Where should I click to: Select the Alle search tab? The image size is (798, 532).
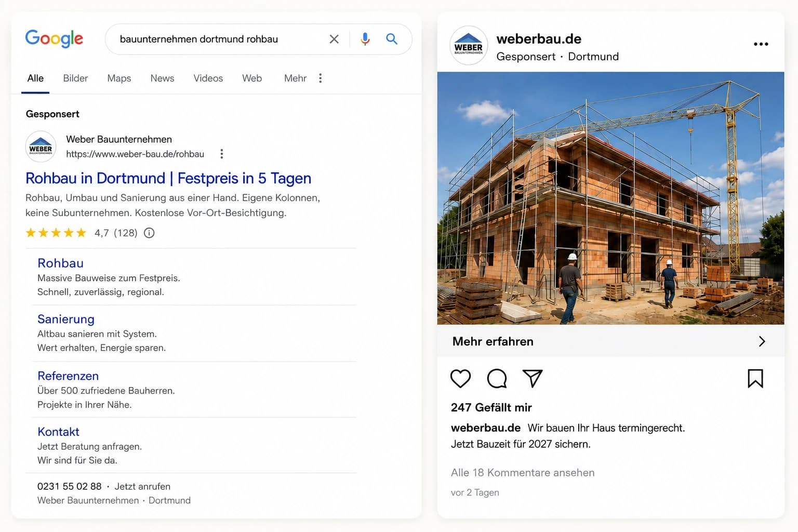click(35, 78)
